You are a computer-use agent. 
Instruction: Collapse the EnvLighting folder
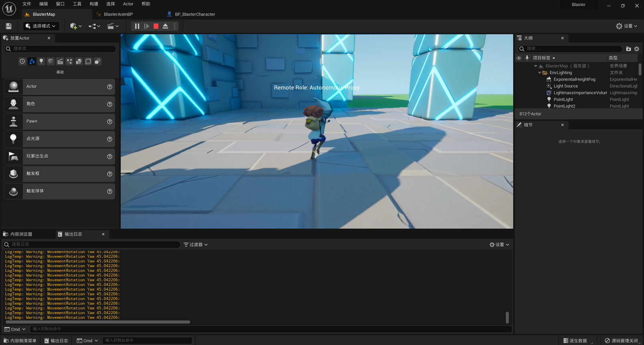coord(540,73)
